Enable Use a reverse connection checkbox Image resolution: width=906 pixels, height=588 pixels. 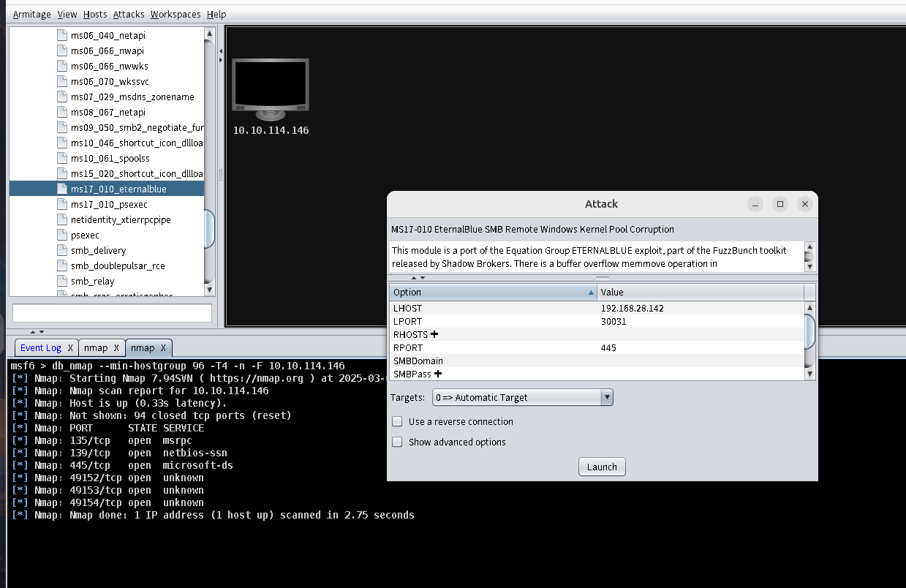coord(397,422)
